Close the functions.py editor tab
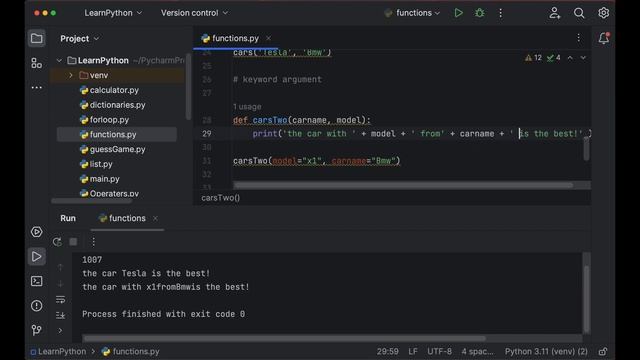 tap(268, 38)
